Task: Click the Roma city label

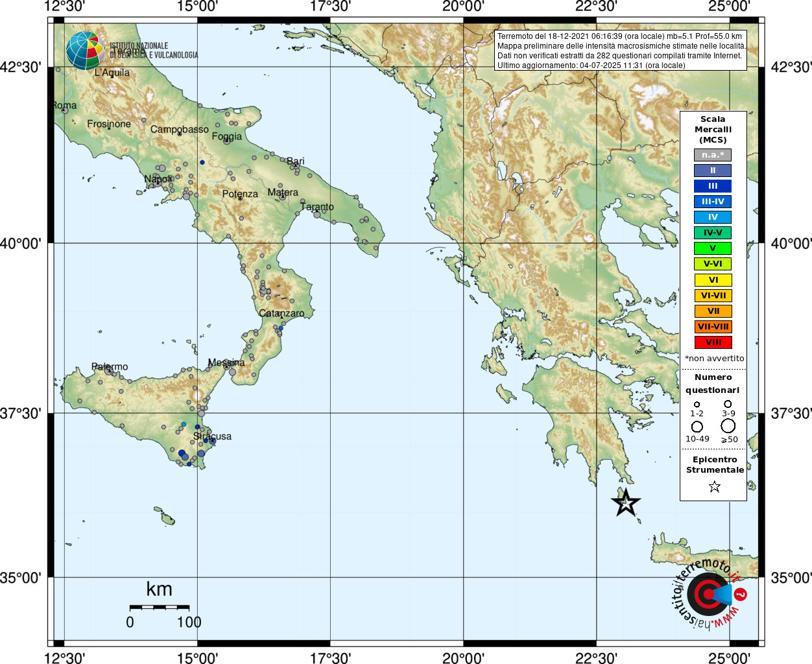Action: 65,105
